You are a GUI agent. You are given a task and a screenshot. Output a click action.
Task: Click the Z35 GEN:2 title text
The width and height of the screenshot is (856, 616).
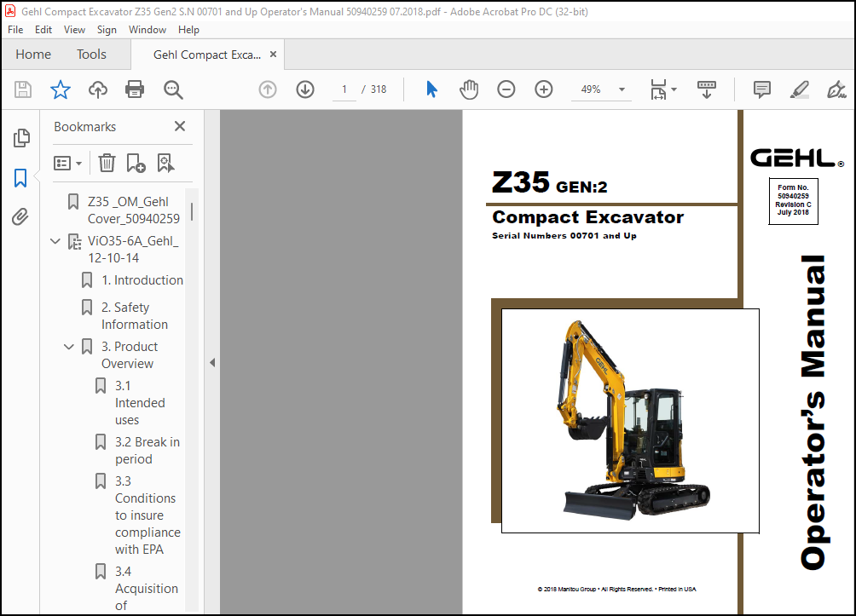[x=549, y=183]
